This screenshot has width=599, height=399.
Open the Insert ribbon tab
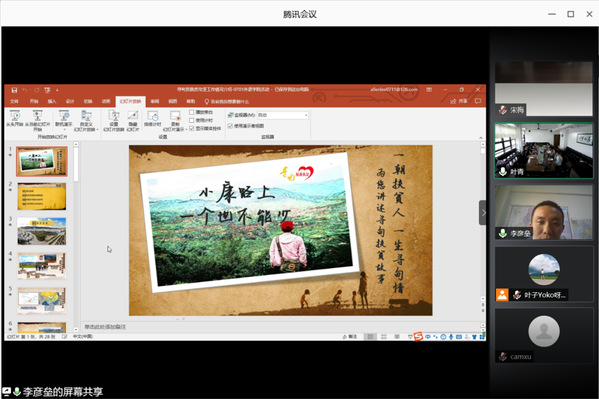[52, 101]
